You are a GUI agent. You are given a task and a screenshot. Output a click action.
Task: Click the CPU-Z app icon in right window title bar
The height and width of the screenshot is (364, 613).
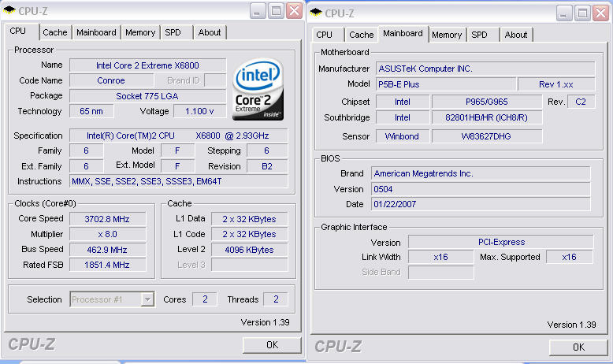tap(316, 13)
